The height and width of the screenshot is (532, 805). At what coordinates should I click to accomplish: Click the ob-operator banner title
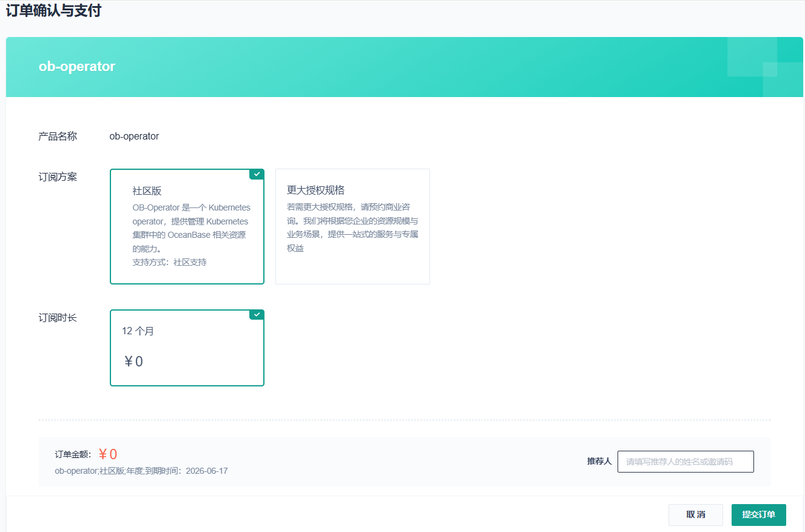(77, 67)
